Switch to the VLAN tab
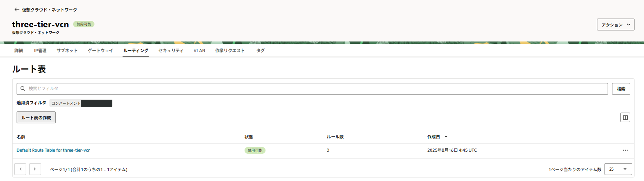This screenshot has width=644, height=181. click(199, 51)
